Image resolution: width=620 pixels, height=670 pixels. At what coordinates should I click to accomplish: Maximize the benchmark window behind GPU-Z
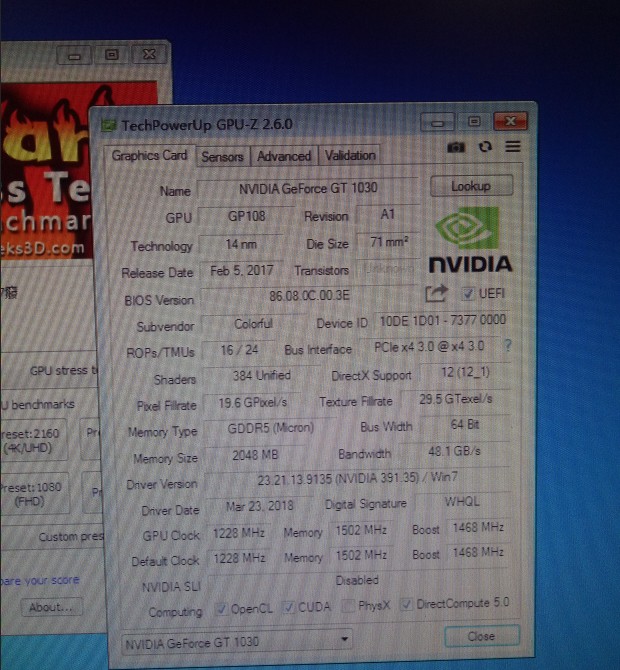click(112, 55)
